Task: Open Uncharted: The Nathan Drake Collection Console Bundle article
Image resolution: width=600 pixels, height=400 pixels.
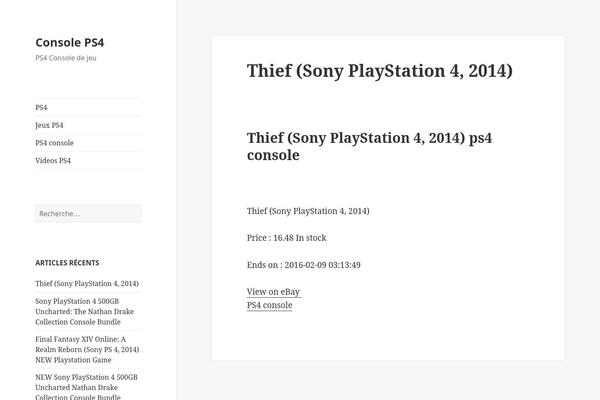Action: point(85,312)
